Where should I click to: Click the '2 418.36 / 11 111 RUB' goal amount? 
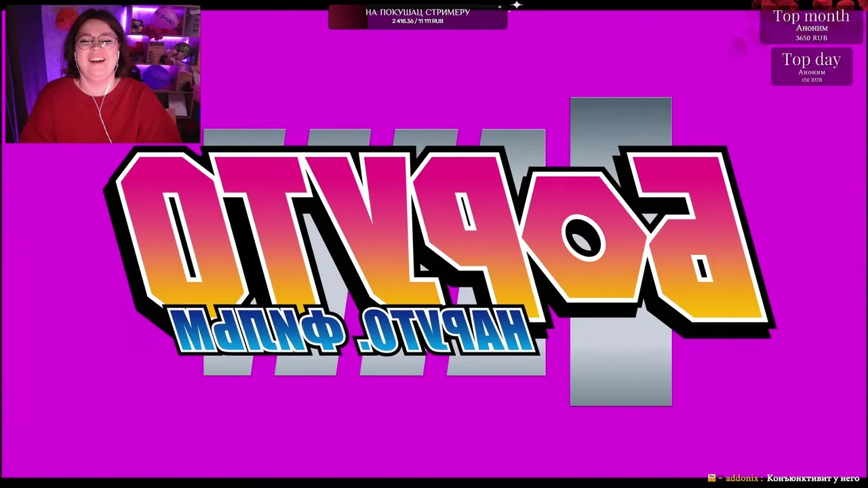(418, 21)
